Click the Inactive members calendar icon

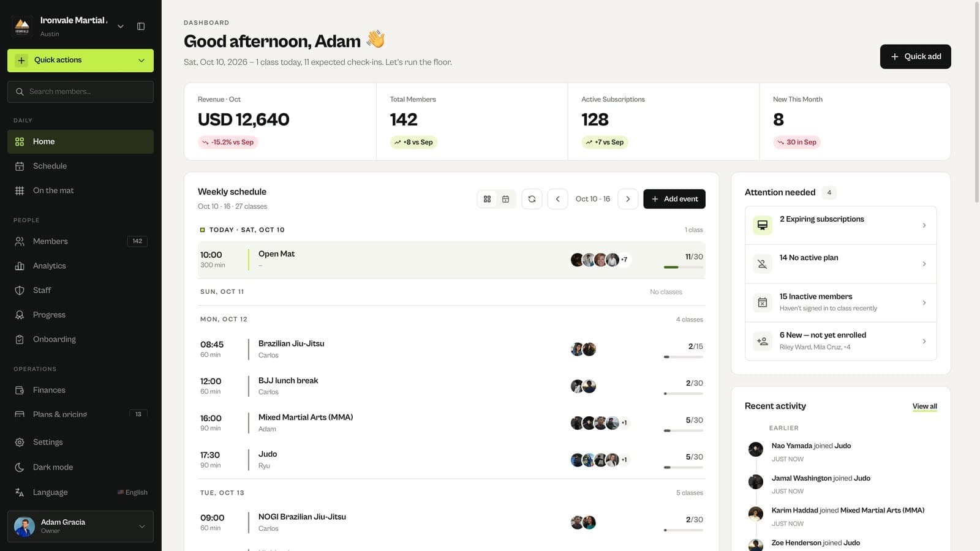tap(763, 302)
